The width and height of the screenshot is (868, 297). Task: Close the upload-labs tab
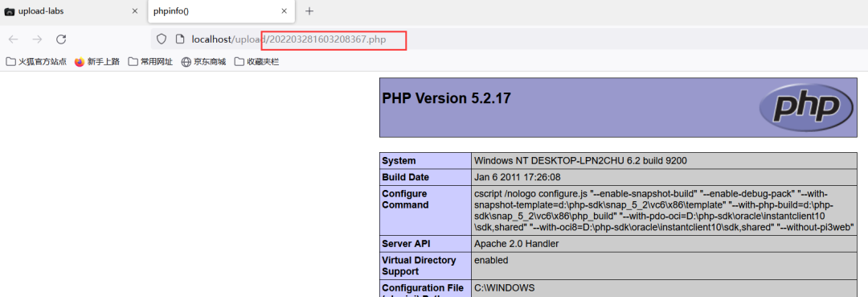pyautogui.click(x=134, y=11)
